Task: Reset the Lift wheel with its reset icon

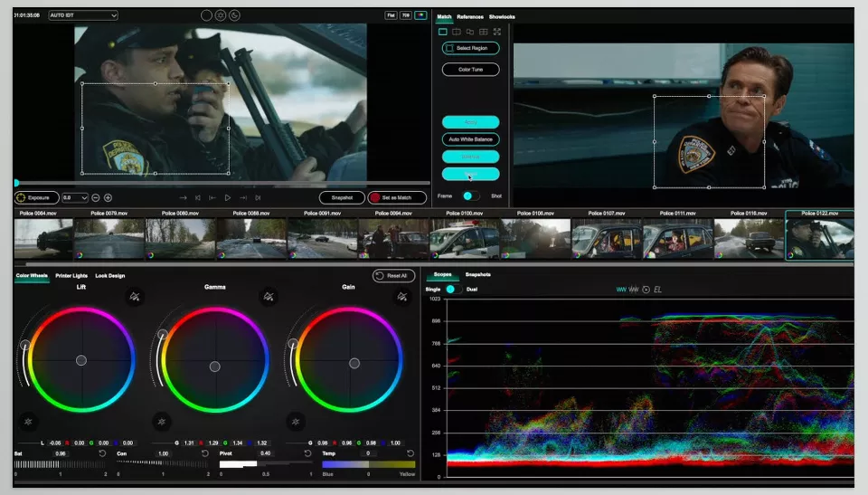Action: (28, 422)
